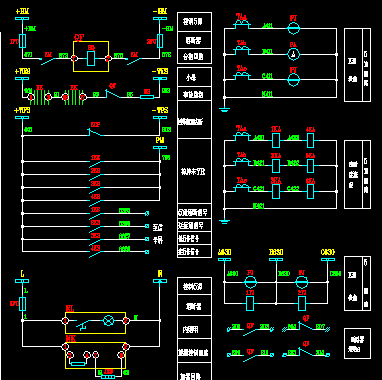Screen dimensions: 382x380
Task: Select the yellow PM bus label
Action: (x=160, y=140)
